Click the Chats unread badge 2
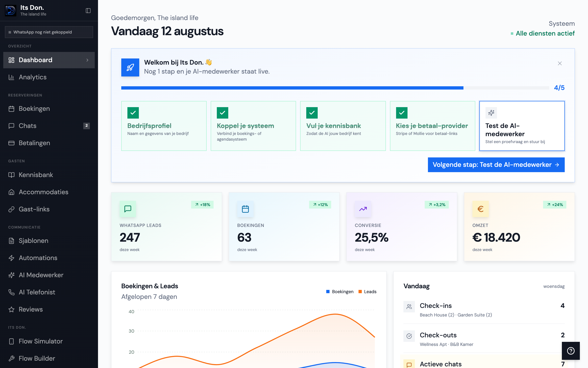The height and width of the screenshot is (368, 588). point(87,126)
